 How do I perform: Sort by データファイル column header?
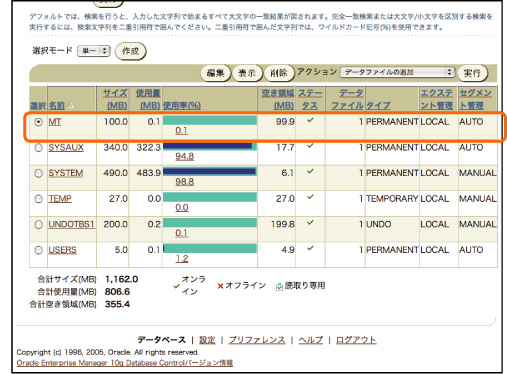pos(347,99)
